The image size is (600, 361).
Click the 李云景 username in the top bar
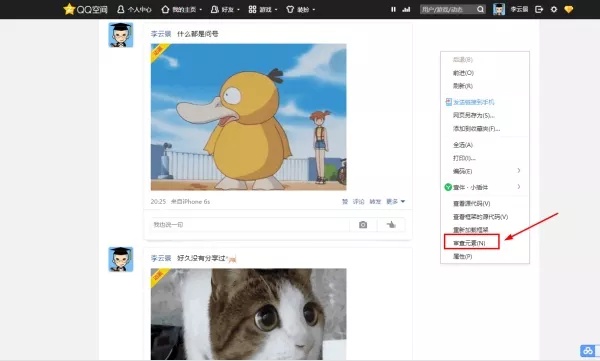tap(519, 9)
